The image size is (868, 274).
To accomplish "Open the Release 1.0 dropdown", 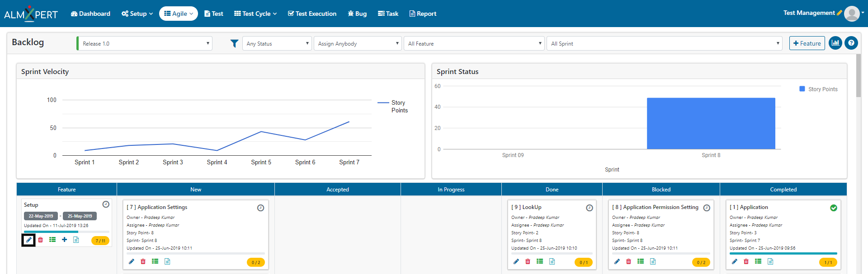I will (x=145, y=44).
